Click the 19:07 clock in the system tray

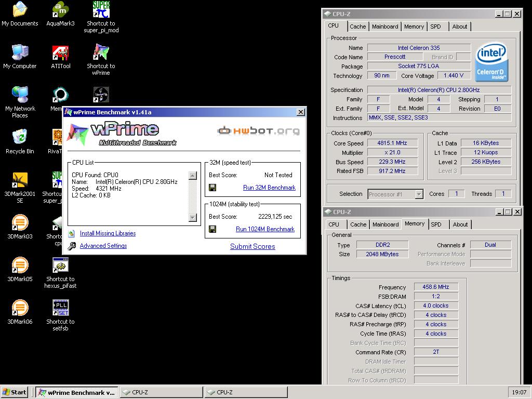point(519,393)
